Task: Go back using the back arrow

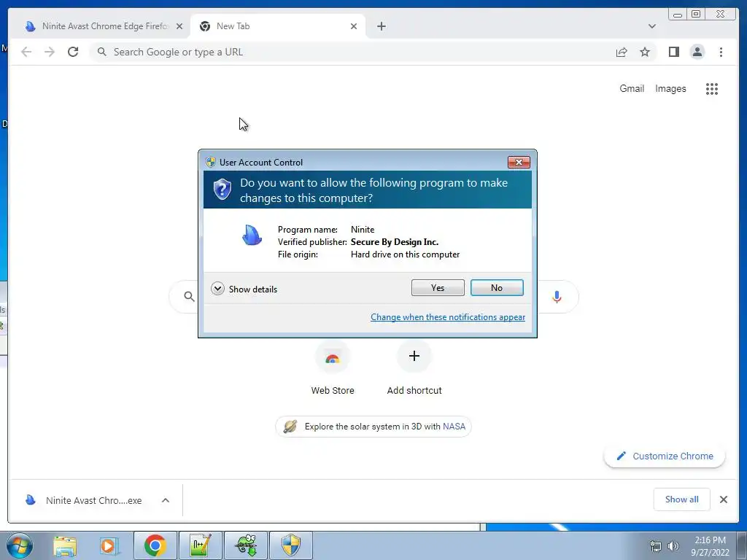Action: [26, 52]
